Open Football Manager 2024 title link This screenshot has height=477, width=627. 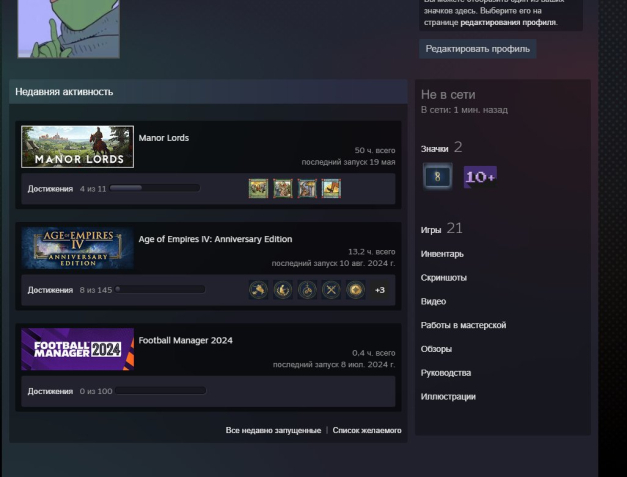click(186, 340)
